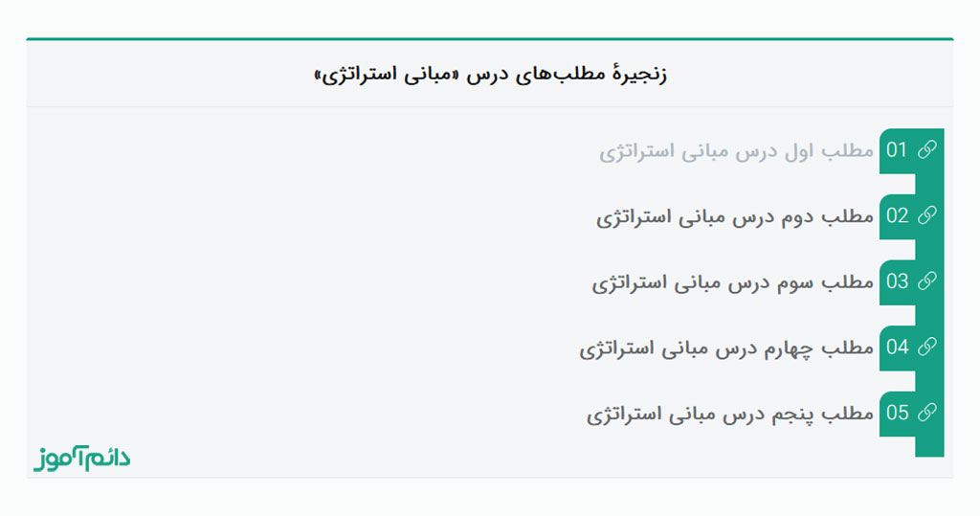Click the chain link icon beside 05

tap(926, 414)
